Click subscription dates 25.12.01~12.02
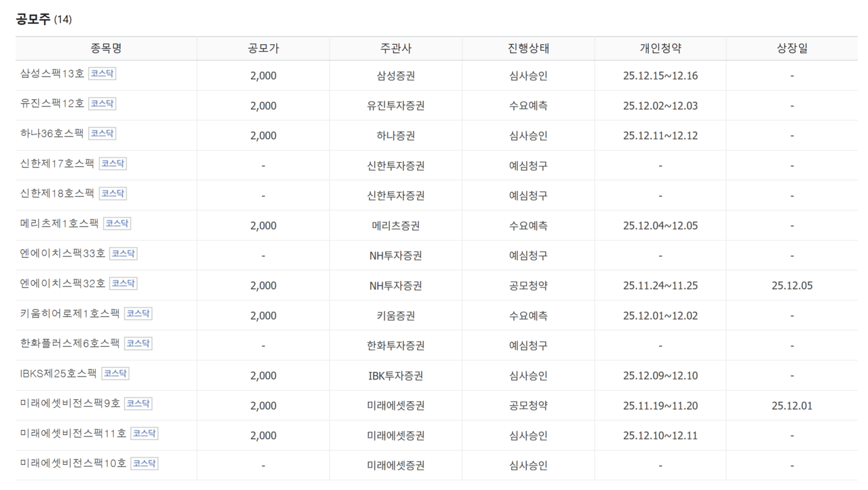 (660, 316)
